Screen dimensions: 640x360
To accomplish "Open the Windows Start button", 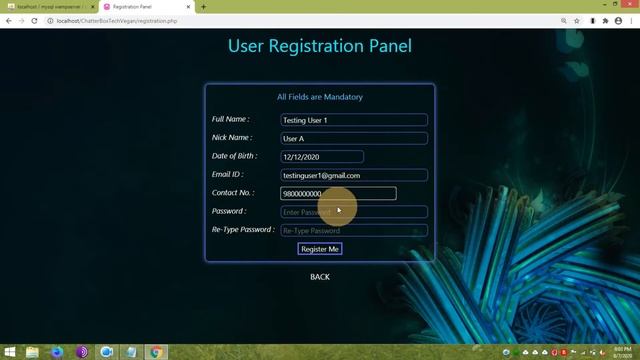I will (x=10, y=352).
